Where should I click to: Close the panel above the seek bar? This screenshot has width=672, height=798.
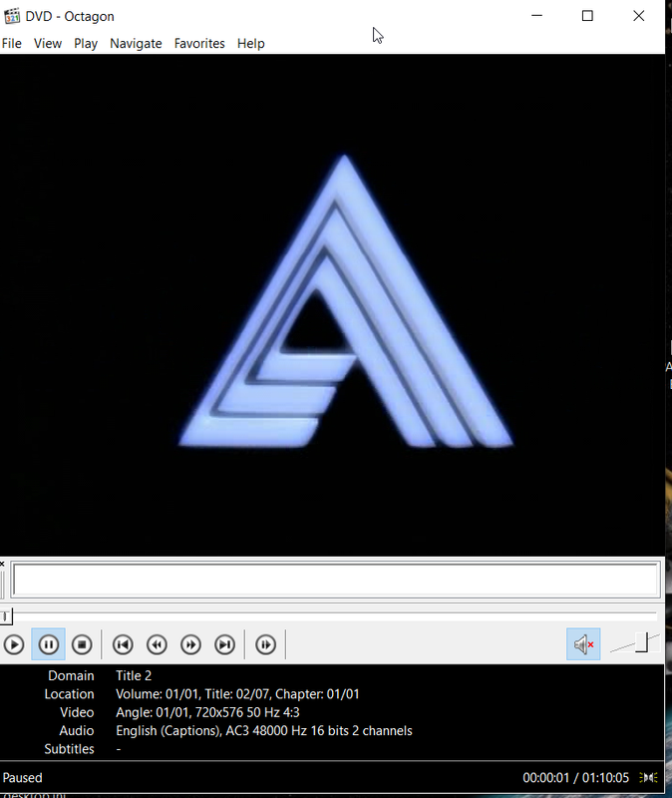pyautogui.click(x=2, y=564)
